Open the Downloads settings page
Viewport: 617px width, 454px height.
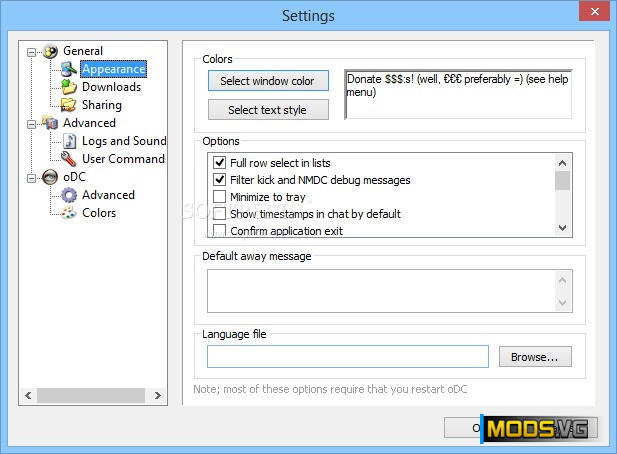tap(111, 87)
